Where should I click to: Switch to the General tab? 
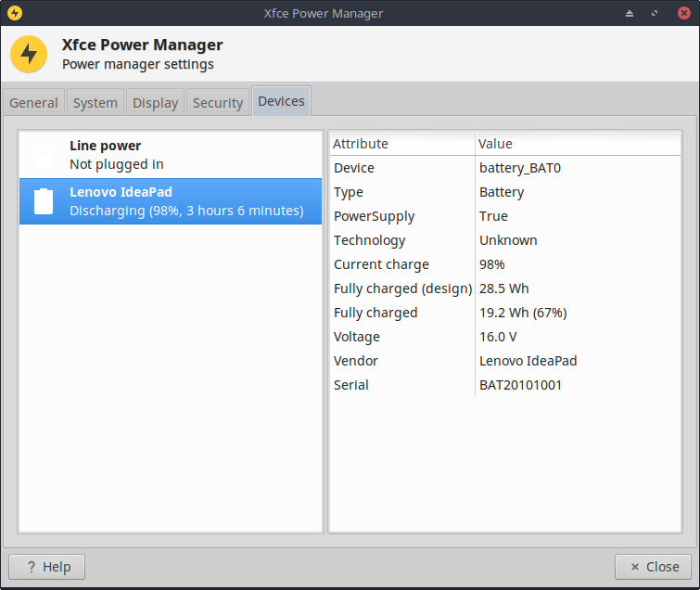pos(34,103)
